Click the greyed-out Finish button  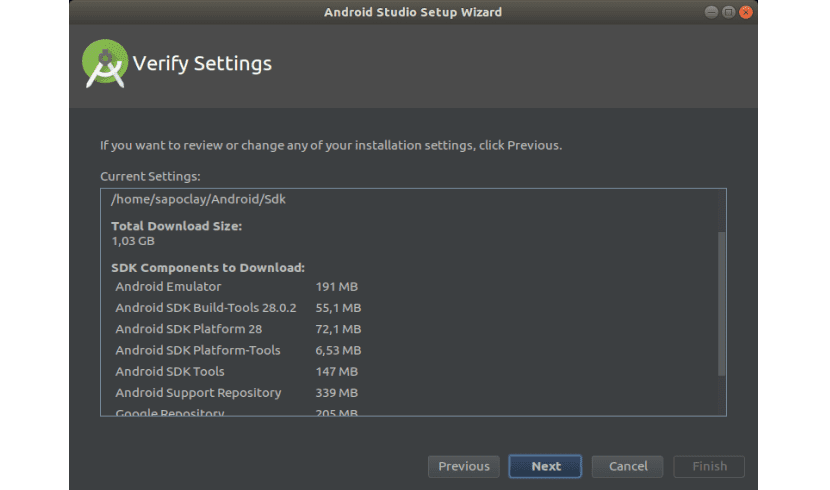pyautogui.click(x=709, y=466)
